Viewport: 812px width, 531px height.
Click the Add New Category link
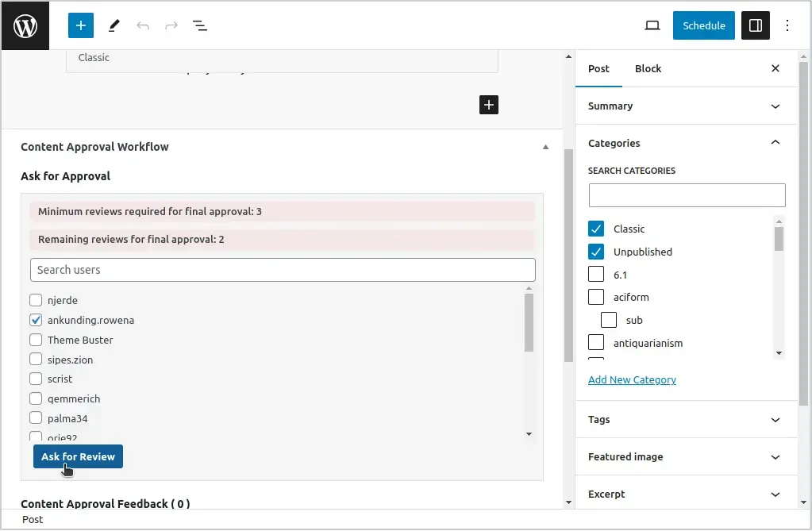coord(632,379)
